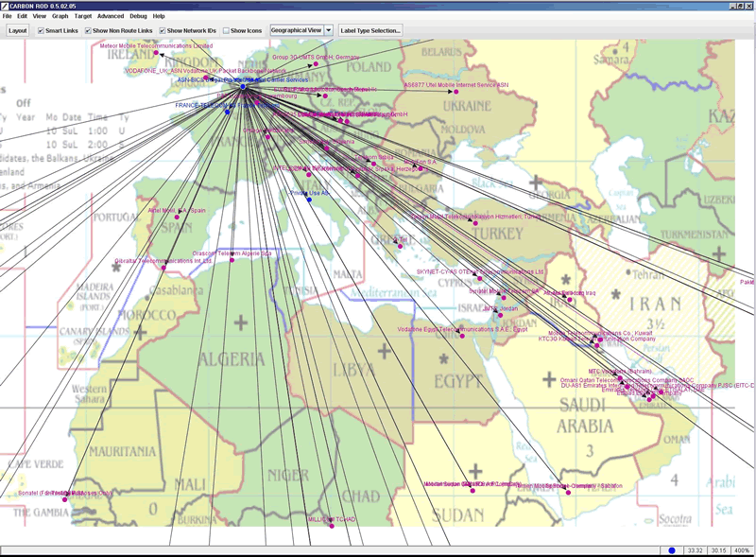756x557 pixels.
Task: Select the Meteor Mobile Telecommunications node in Ireland
Action: (x=156, y=53)
